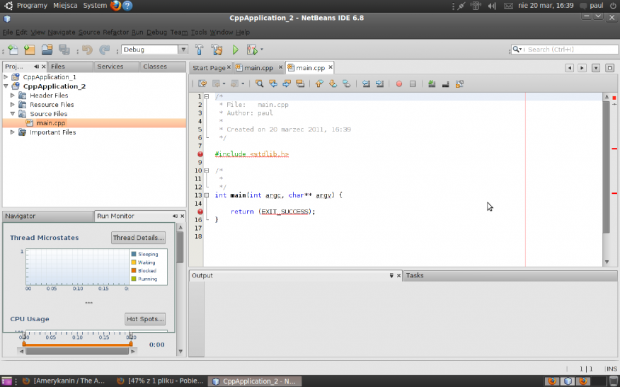
Task: Click Find Previous Occurrence icon
Action: point(273,84)
